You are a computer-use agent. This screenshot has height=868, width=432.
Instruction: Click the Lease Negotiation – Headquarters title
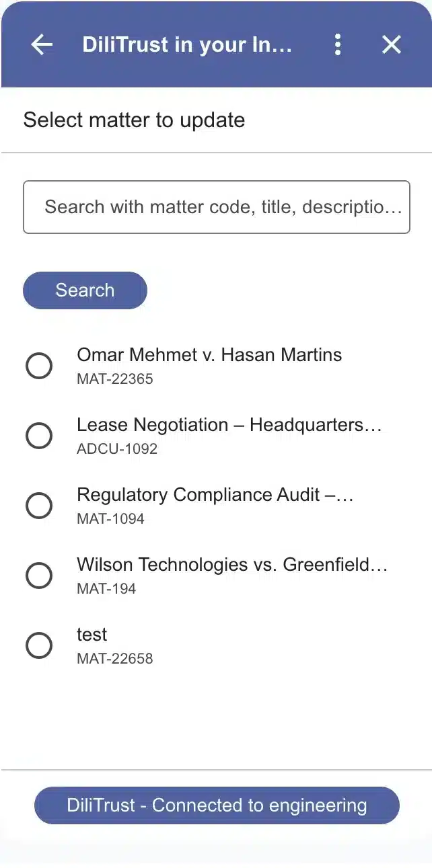tap(229, 425)
